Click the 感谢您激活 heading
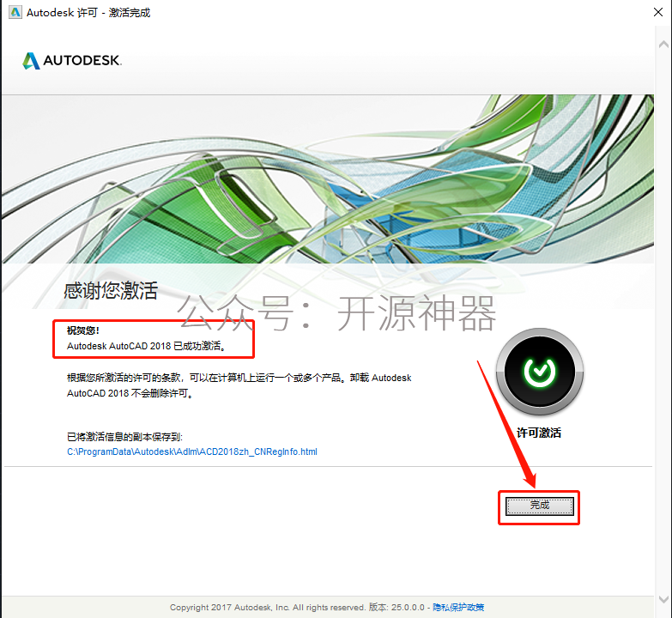Screen dimensions: 672x618 click(x=111, y=291)
